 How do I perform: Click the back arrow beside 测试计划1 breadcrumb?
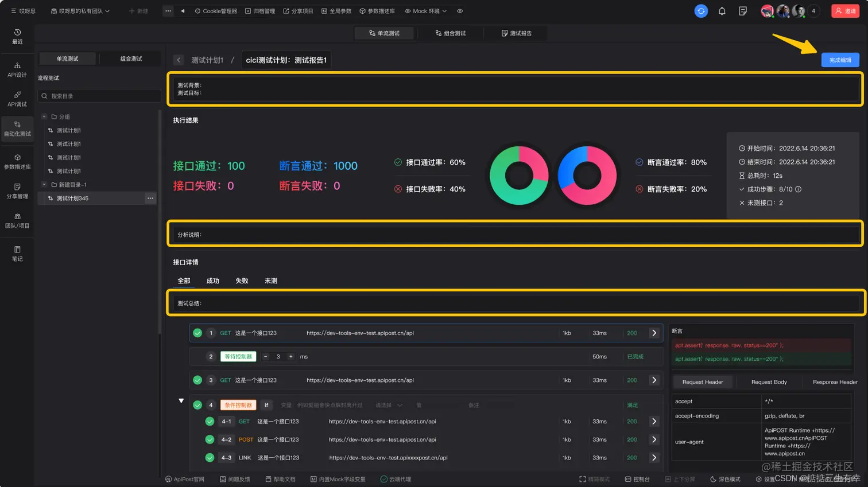tap(179, 60)
